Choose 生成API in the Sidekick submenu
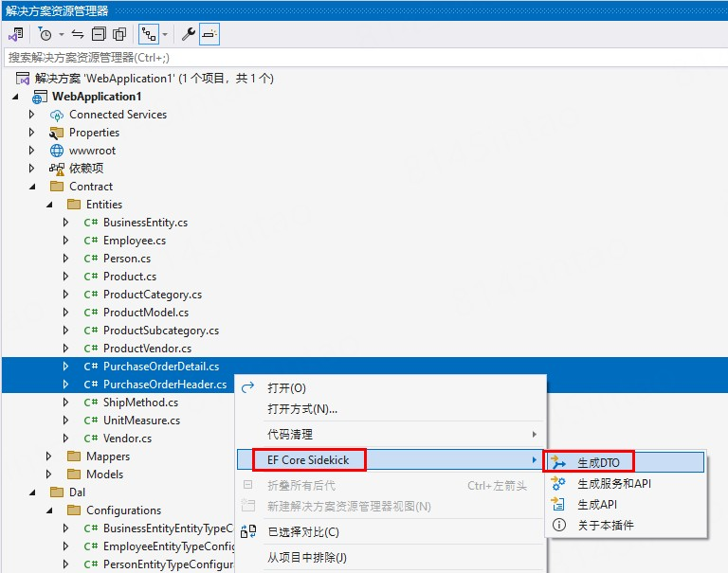Image resolution: width=728 pixels, height=573 pixels. pos(596,504)
